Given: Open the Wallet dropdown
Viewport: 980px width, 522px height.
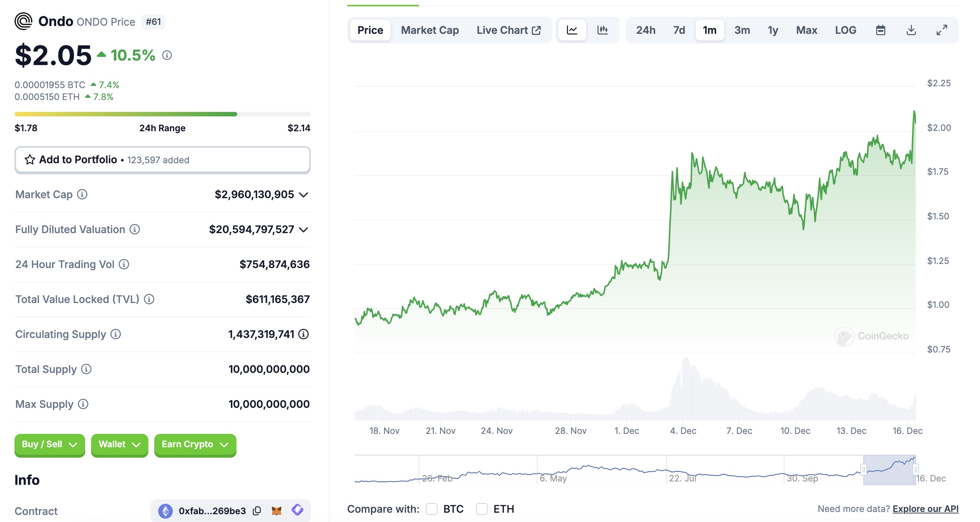Looking at the screenshot, I should point(119,444).
